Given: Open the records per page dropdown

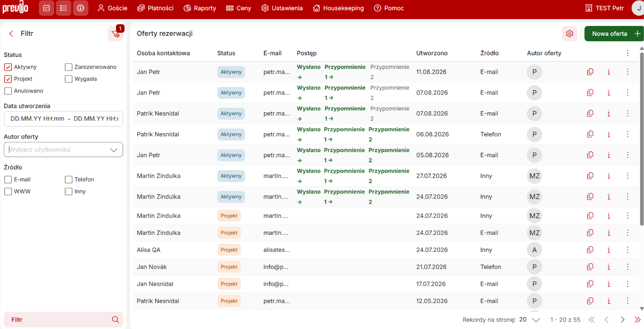Looking at the screenshot, I should coord(530,320).
